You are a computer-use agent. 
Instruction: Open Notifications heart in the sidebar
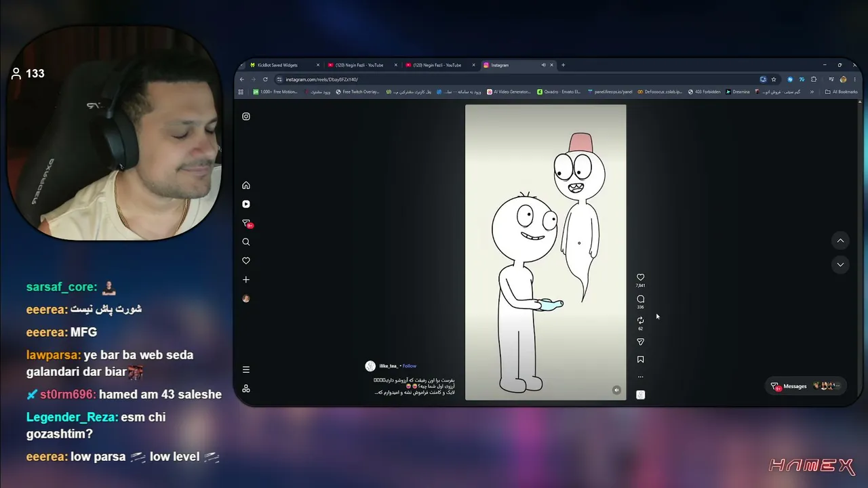(246, 261)
